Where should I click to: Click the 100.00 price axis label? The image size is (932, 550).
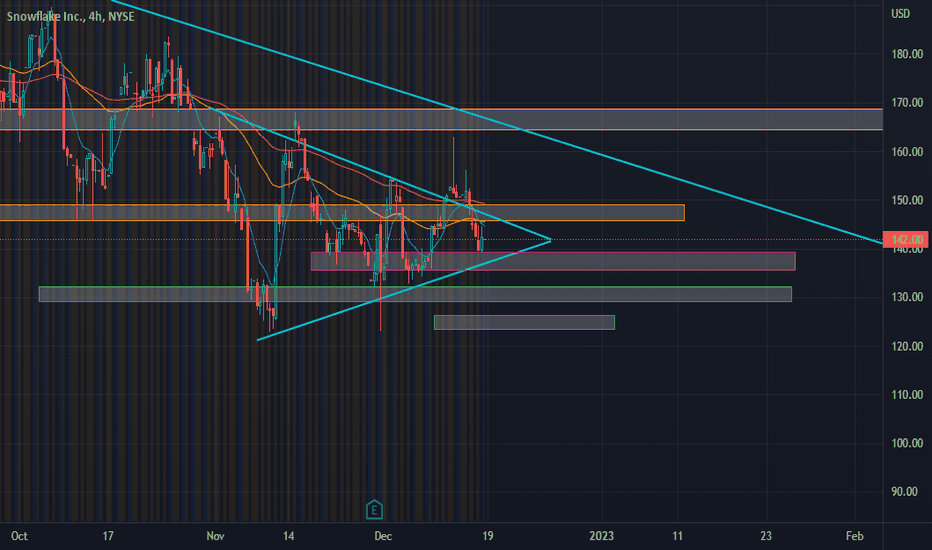point(907,443)
